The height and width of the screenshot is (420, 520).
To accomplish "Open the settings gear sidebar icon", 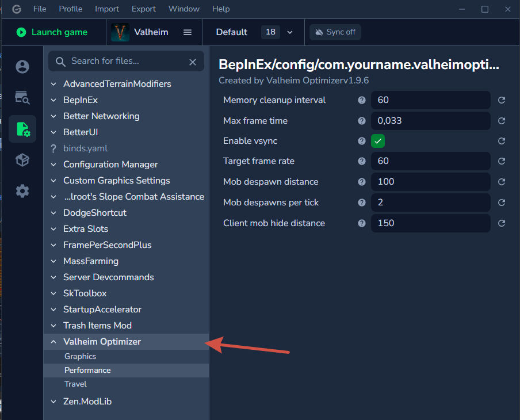I will pyautogui.click(x=22, y=191).
